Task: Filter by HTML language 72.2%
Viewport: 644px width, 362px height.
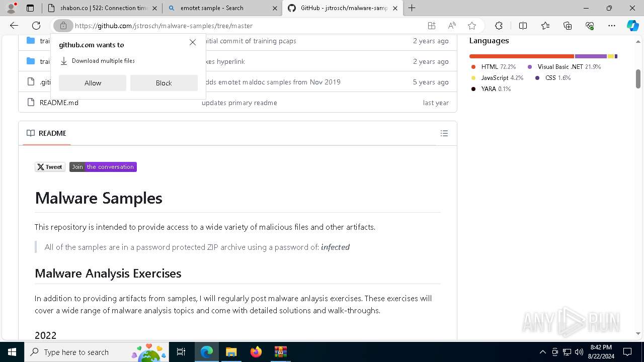Action: click(494, 67)
